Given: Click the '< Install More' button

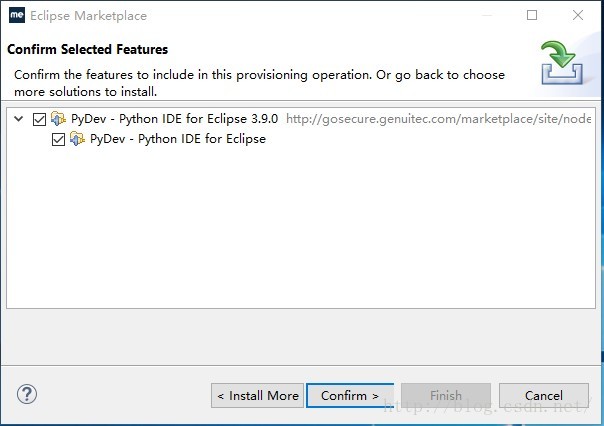Looking at the screenshot, I should coord(257,395).
